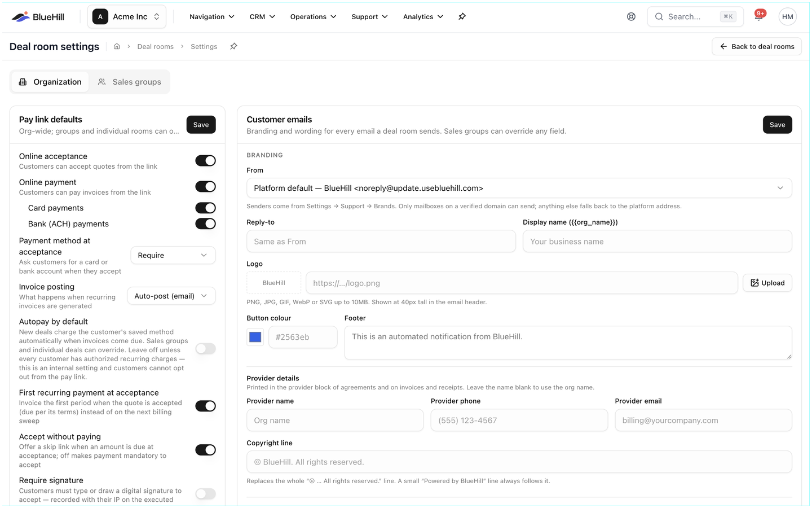
Task: Click the BlueHill logo preview thumbnail
Action: [274, 283]
